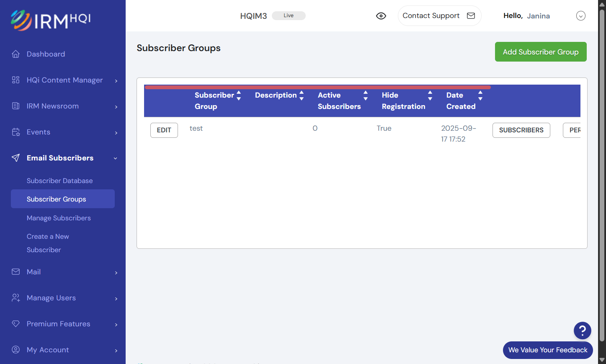Sort table by Description column
Viewport: 606px width, 364px height.
point(302,96)
